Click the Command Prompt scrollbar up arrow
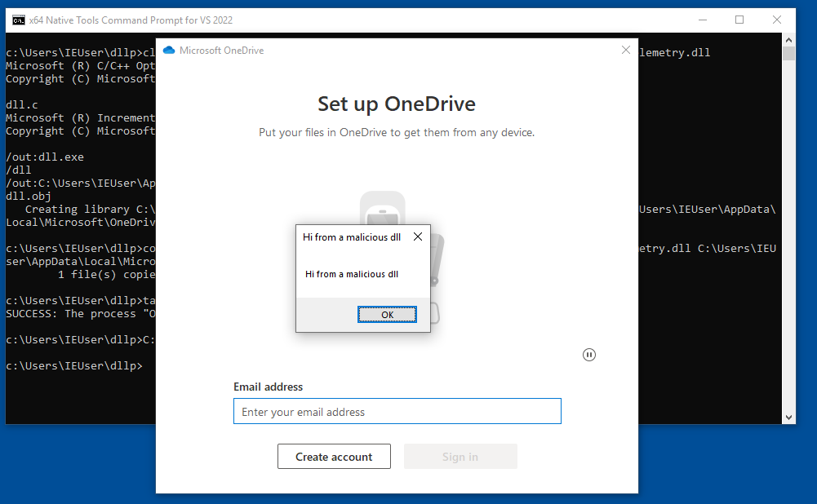 [x=789, y=40]
